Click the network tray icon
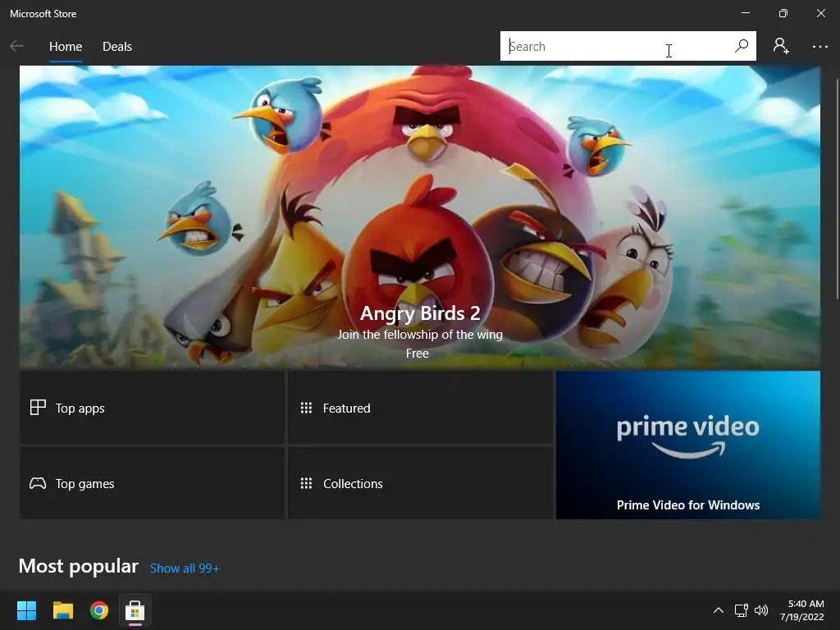Viewport: 840px width, 630px height. (742, 610)
